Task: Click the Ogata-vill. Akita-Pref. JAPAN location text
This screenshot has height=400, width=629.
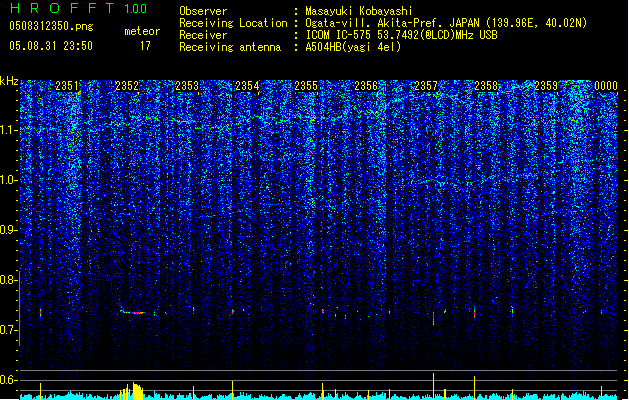Action: pyautogui.click(x=446, y=23)
